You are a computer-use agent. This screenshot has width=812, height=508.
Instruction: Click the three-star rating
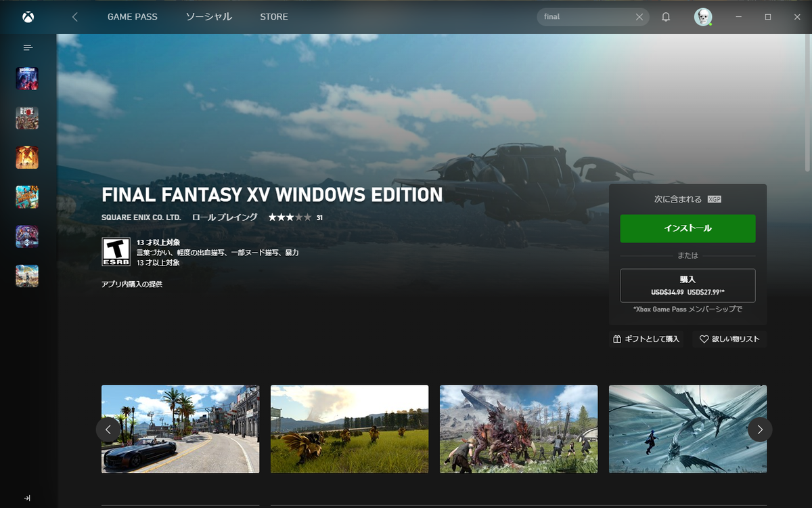coord(290,217)
